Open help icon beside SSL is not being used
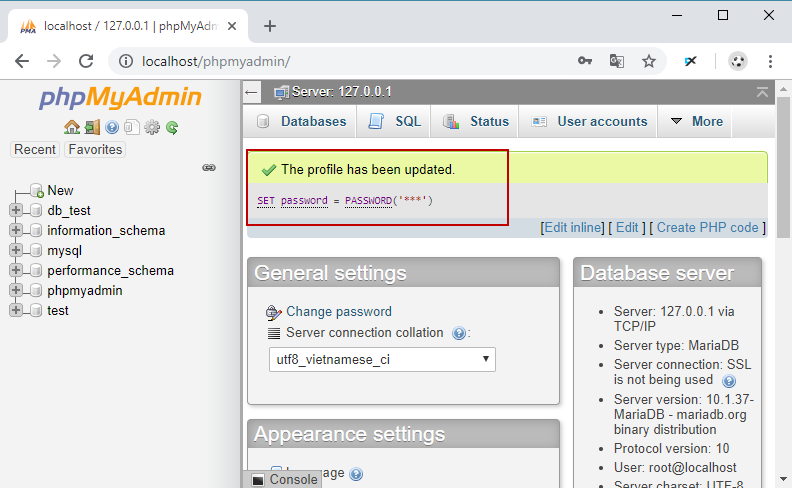 click(x=729, y=381)
